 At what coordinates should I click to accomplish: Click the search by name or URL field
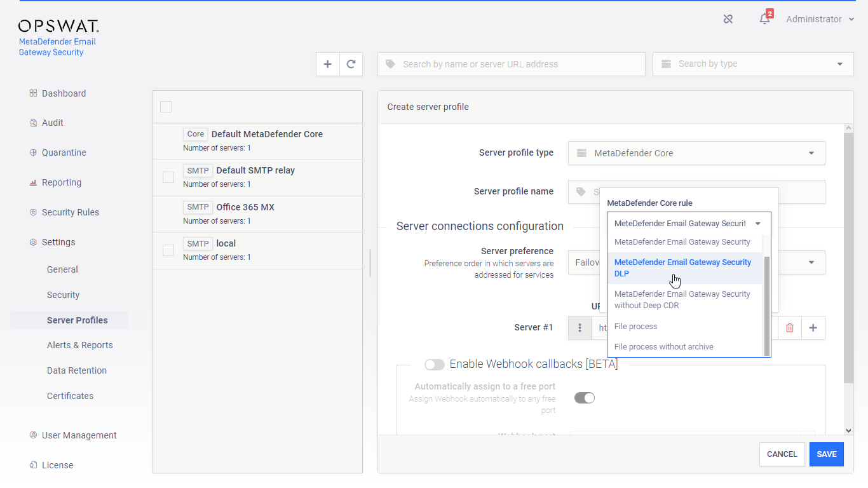(512, 64)
